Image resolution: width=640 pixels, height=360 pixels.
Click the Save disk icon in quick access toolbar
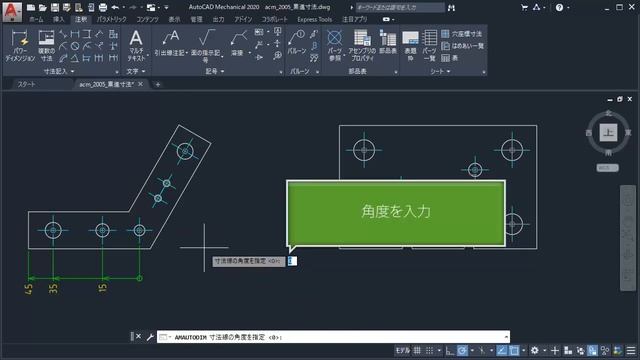tap(55, 7)
